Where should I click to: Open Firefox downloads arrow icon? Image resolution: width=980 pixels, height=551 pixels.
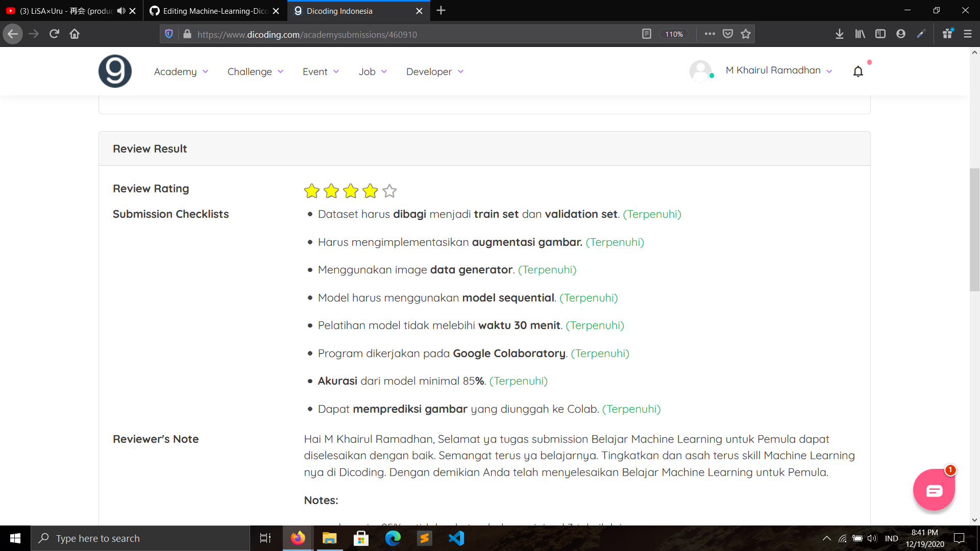[x=839, y=34]
